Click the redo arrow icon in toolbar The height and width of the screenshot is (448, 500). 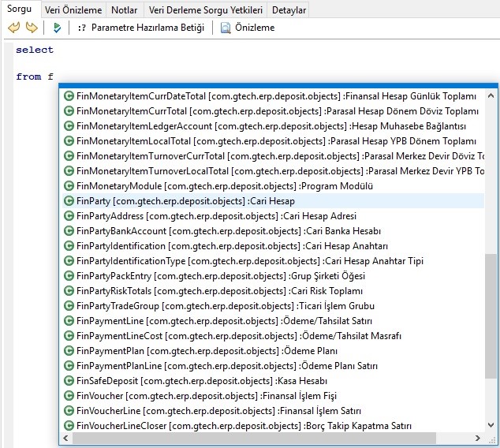tap(32, 28)
